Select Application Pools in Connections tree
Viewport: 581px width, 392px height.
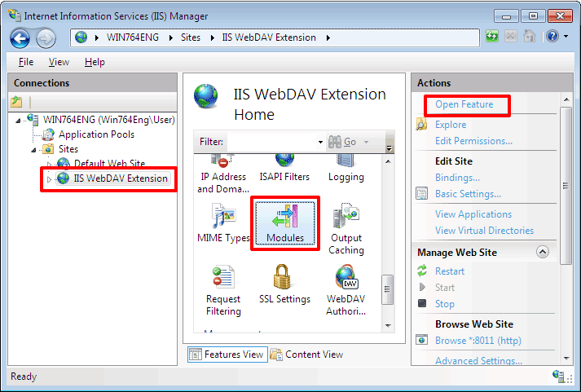click(96, 134)
